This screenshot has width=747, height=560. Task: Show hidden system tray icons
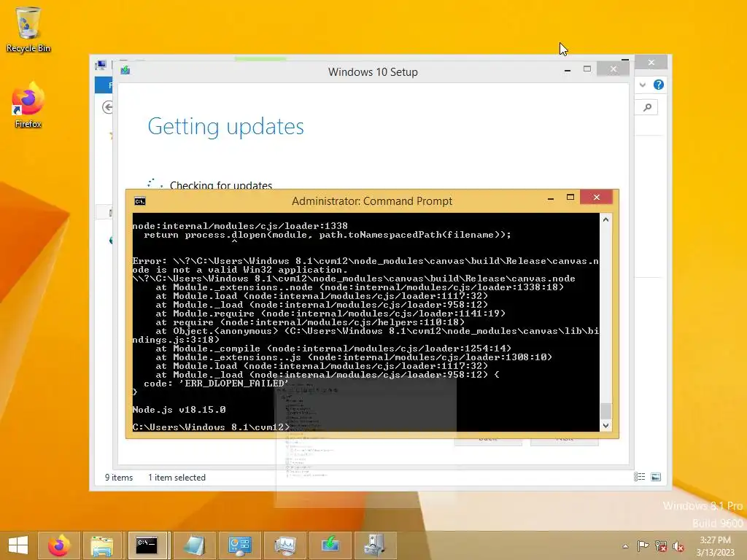pos(625,546)
